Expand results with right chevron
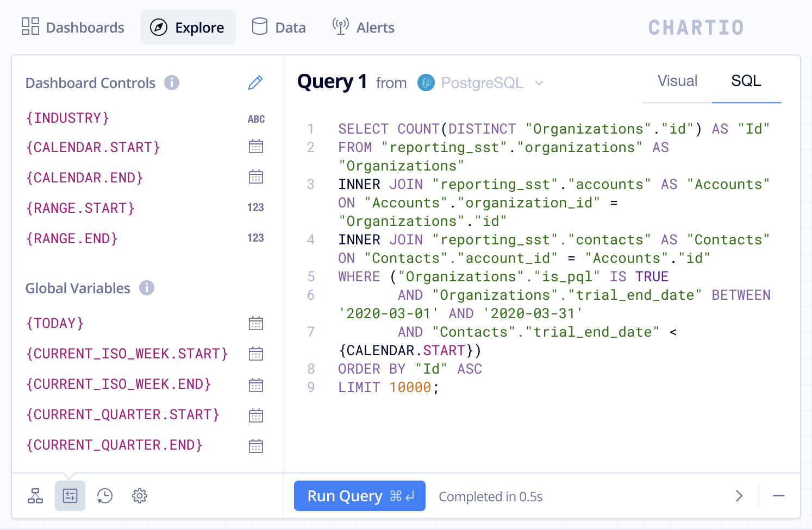Screen dimensions: 812x530 [x=739, y=496]
